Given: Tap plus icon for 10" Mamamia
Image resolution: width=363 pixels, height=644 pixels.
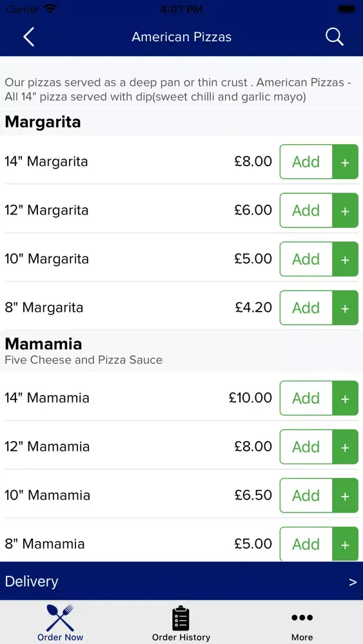Looking at the screenshot, I should 346,495.
